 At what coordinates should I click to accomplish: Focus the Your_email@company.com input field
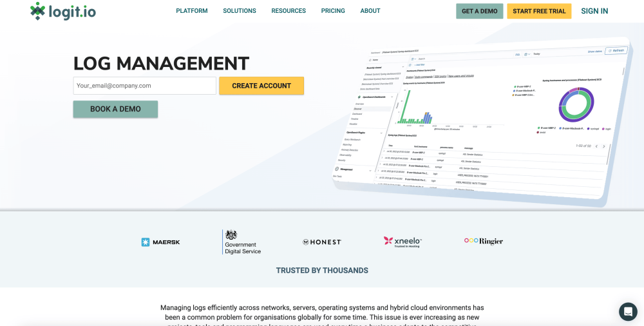coord(144,86)
